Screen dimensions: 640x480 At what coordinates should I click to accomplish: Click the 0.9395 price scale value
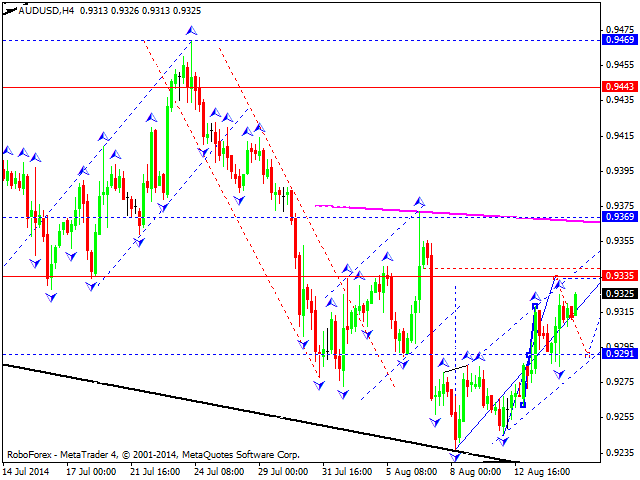click(x=620, y=171)
